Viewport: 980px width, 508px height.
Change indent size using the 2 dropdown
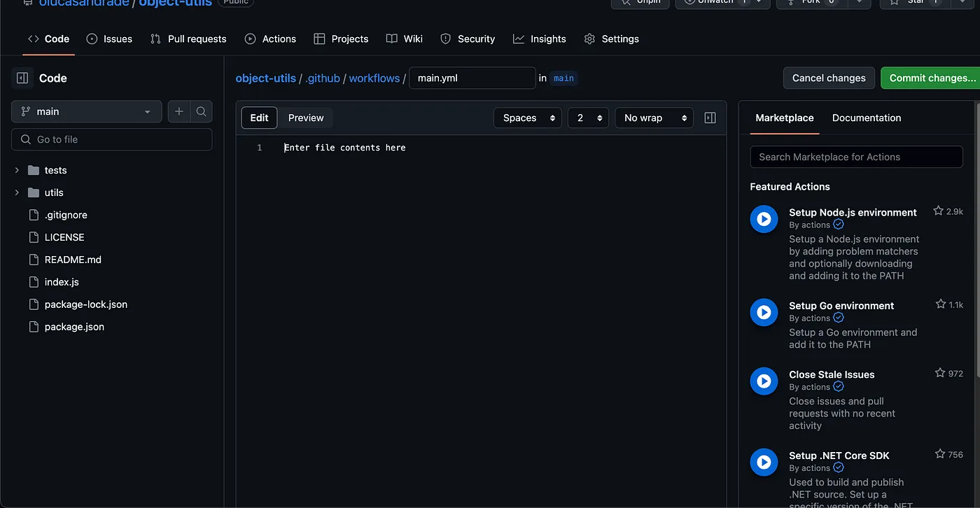588,118
